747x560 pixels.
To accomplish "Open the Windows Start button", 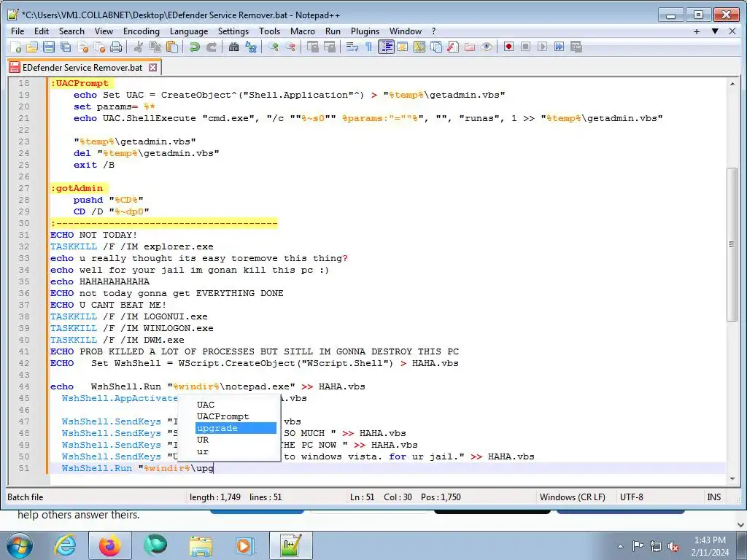I will point(19,545).
